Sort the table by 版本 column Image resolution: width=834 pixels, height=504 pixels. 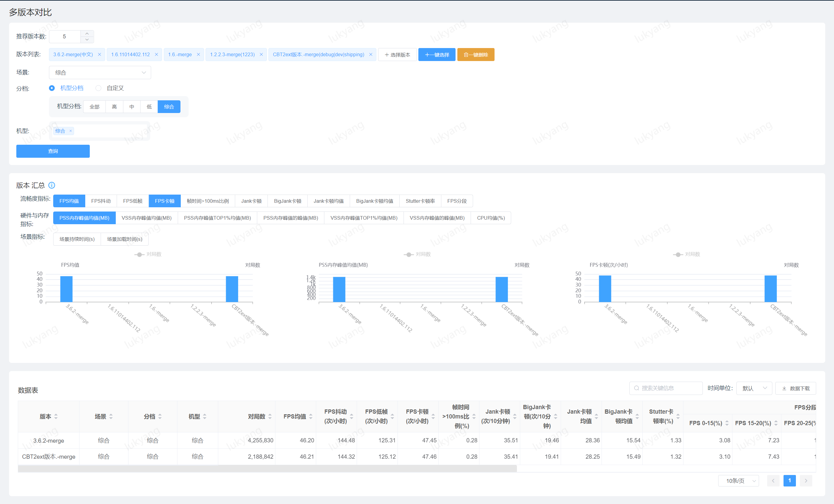click(x=56, y=416)
